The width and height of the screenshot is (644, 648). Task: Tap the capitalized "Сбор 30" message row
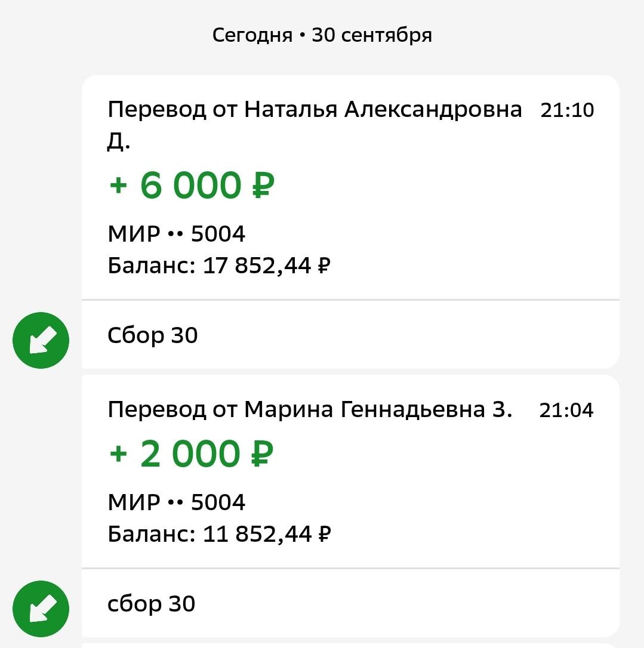pyautogui.click(x=153, y=335)
